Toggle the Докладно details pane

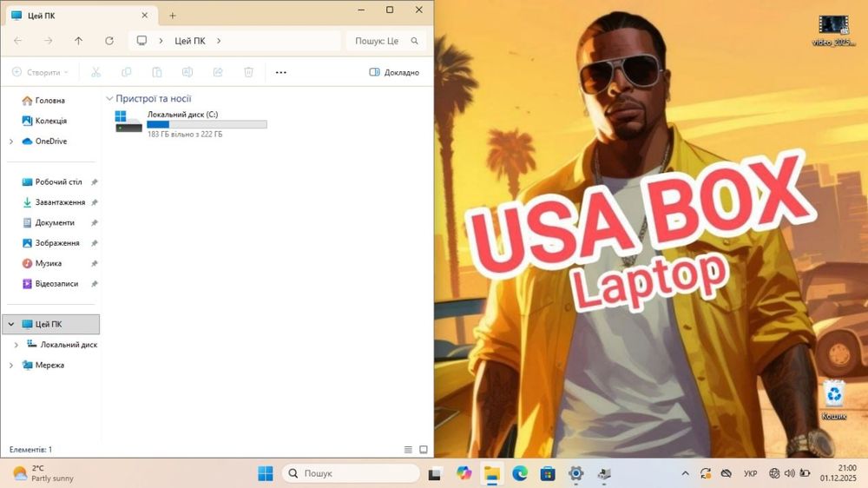(394, 72)
